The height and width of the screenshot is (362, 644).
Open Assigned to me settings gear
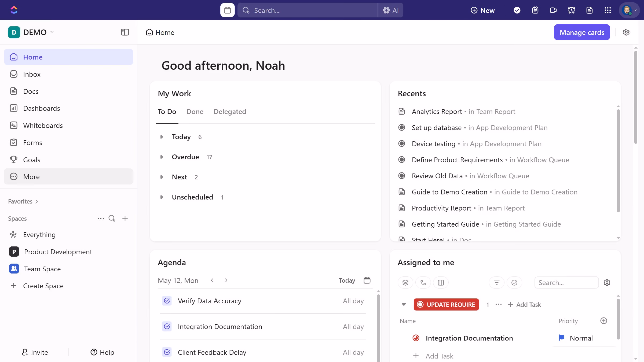pos(607,283)
